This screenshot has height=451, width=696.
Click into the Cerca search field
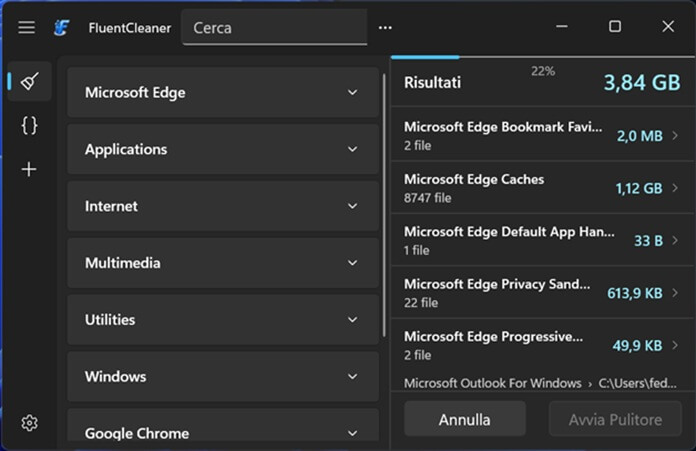(x=274, y=28)
